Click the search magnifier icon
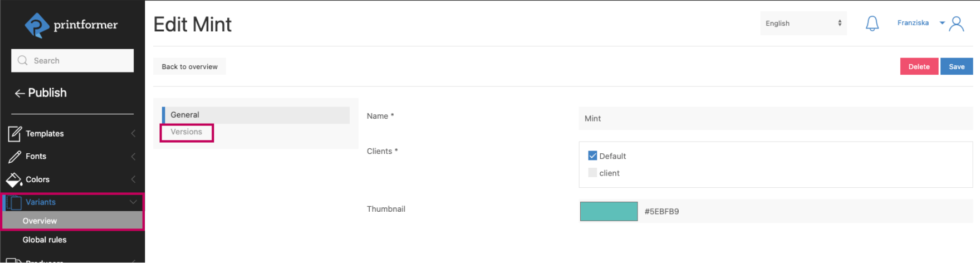980x263 pixels. pyautogui.click(x=23, y=61)
